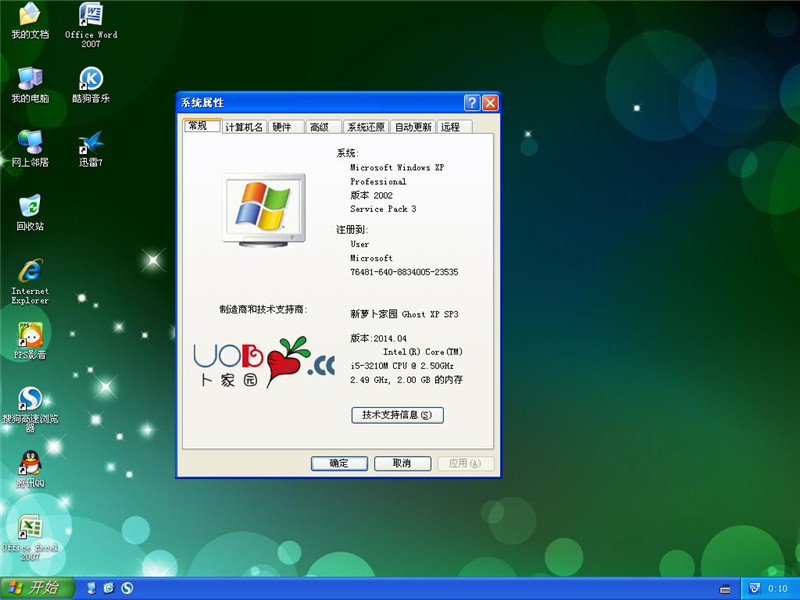The image size is (800, 600).
Task: Open Sogou browser from the quick launch bar
Action: pyautogui.click(x=127, y=588)
